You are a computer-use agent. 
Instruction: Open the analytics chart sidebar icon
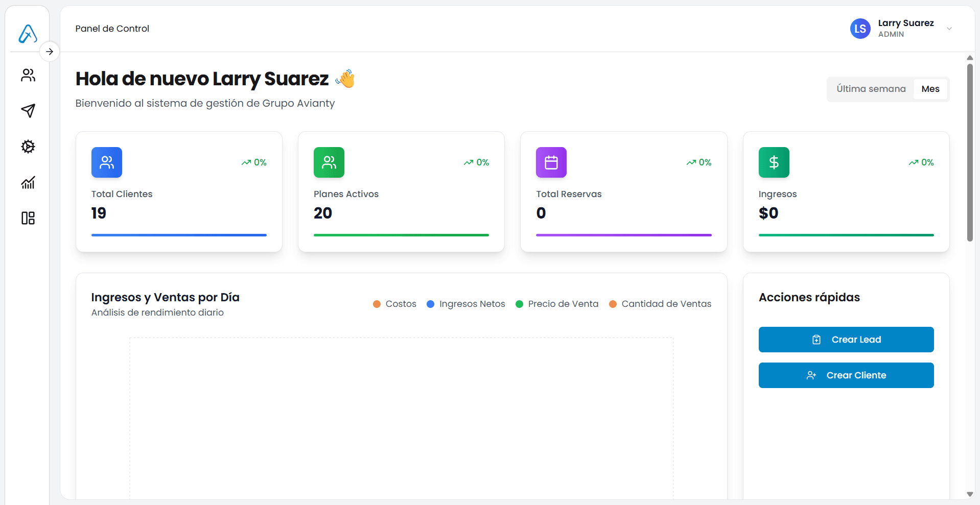tap(28, 182)
